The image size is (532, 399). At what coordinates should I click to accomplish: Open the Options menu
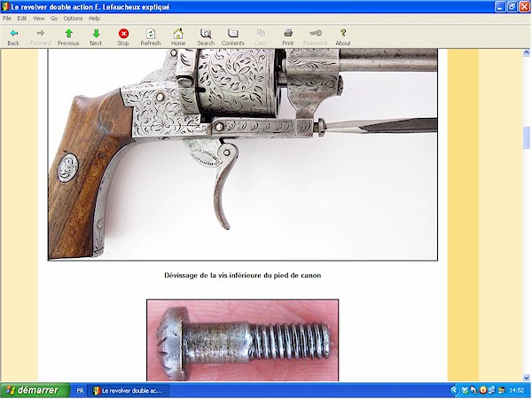coord(73,19)
